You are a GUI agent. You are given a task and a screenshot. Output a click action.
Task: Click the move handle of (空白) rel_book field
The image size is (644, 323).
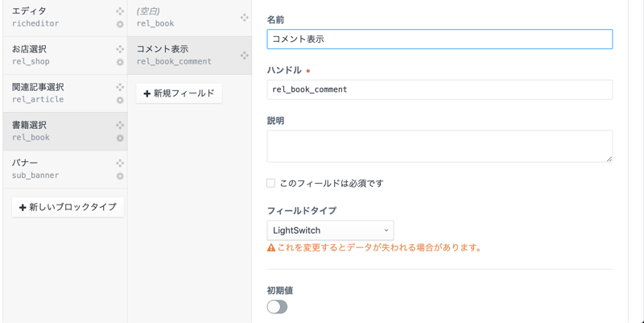pos(245,18)
